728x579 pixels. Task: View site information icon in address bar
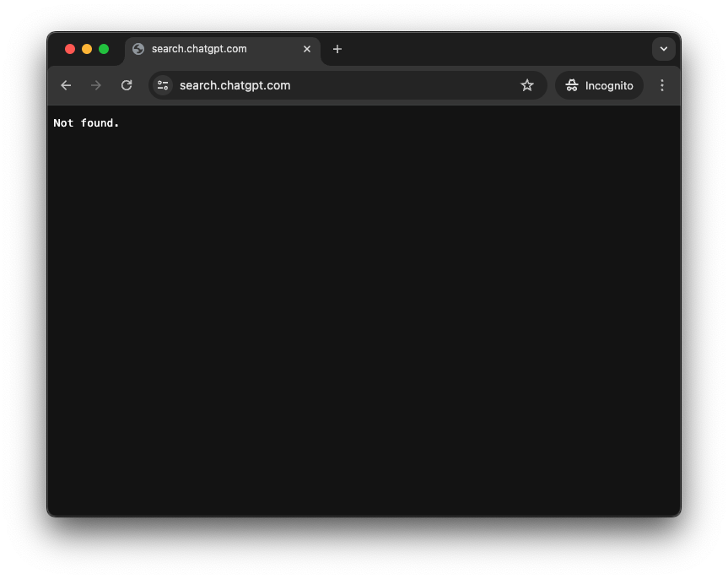[x=163, y=85]
